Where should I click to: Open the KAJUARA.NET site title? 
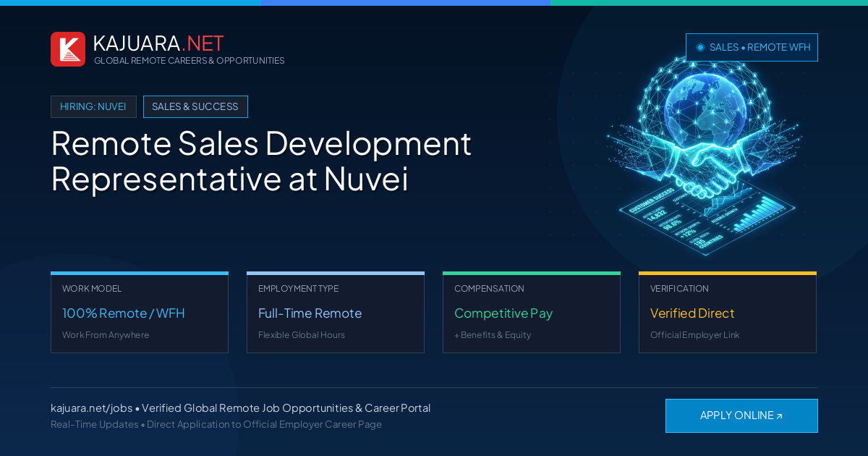tap(158, 43)
